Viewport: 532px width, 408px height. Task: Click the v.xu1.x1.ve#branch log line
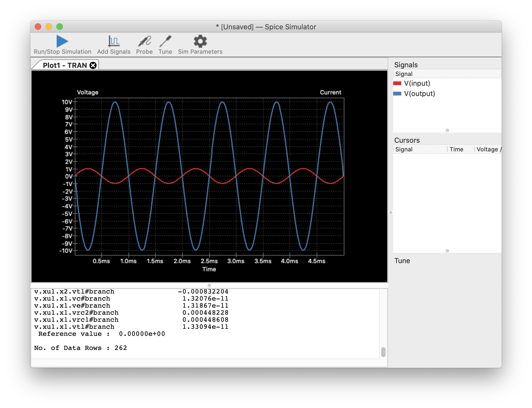[131, 305]
